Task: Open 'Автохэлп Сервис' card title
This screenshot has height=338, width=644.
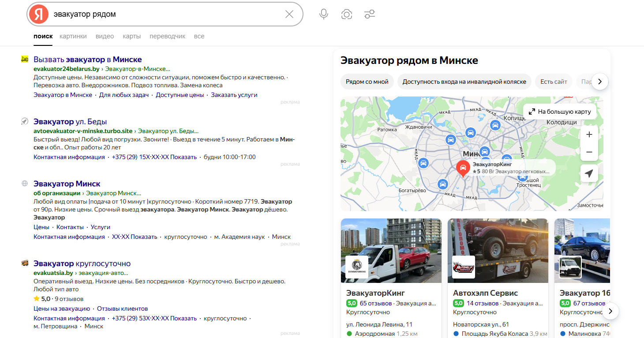Action: [485, 293]
